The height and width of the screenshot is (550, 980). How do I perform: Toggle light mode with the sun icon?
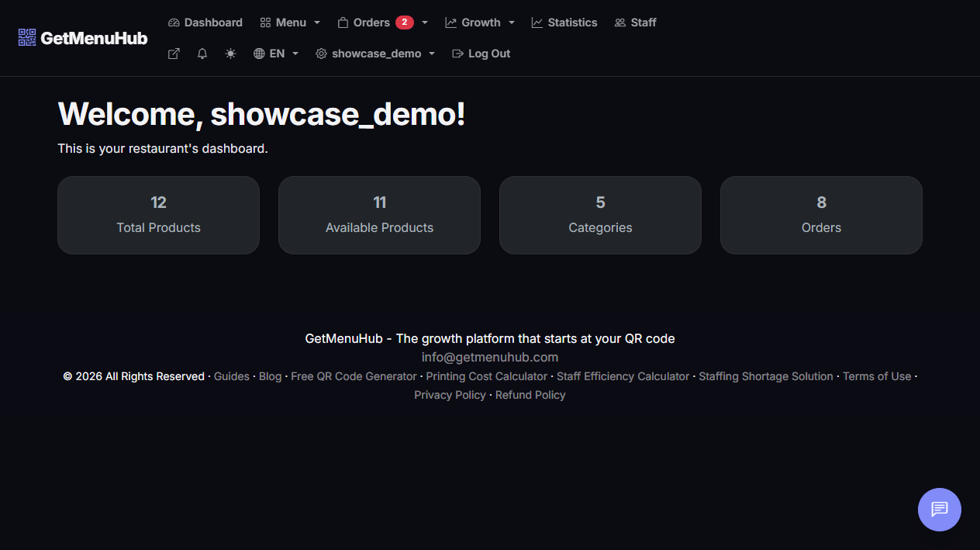point(230,54)
